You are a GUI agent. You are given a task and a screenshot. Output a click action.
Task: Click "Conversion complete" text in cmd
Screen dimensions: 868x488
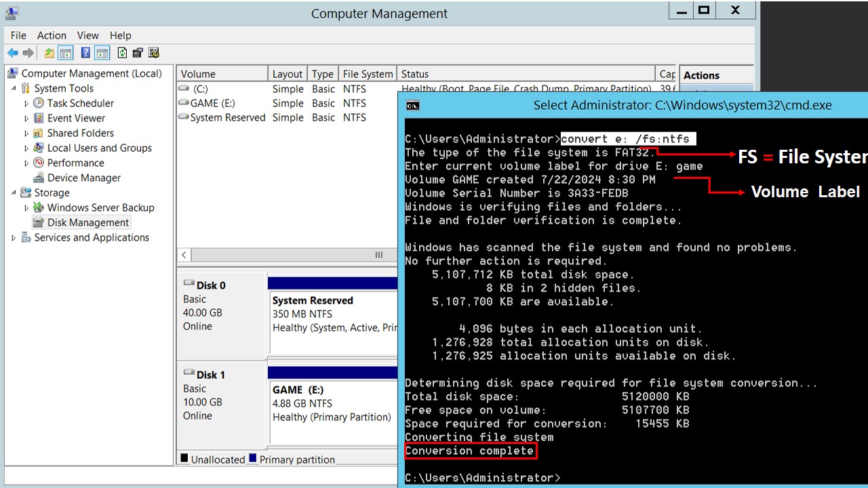click(x=469, y=451)
